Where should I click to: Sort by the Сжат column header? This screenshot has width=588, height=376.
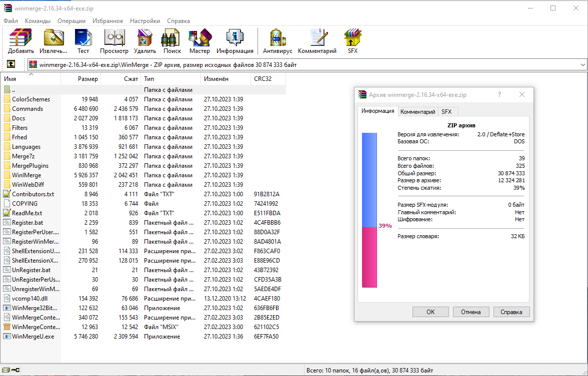(x=121, y=79)
